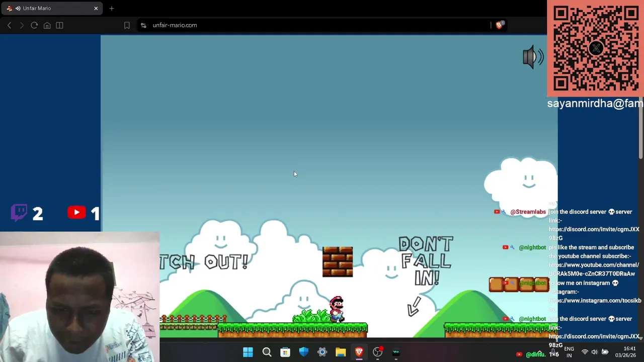Image resolution: width=644 pixels, height=362 pixels.
Task: Open site settings icon in address bar
Action: pos(143,25)
